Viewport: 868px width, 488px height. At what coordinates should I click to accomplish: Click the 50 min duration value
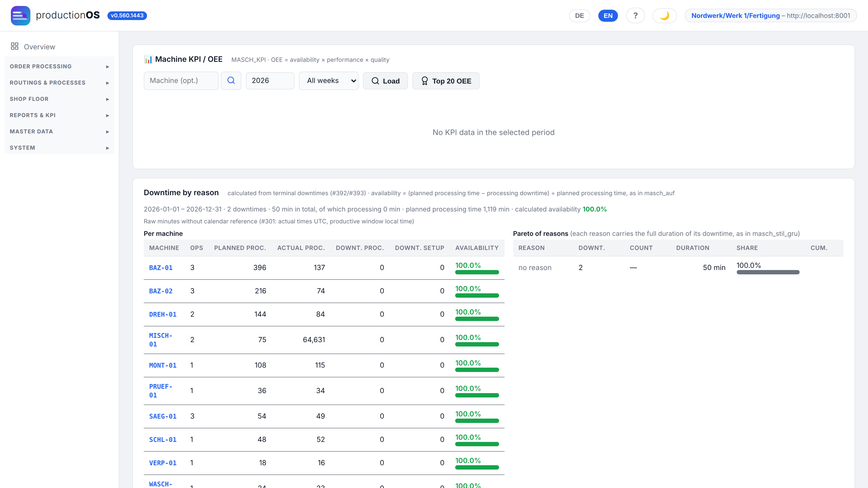(x=714, y=267)
